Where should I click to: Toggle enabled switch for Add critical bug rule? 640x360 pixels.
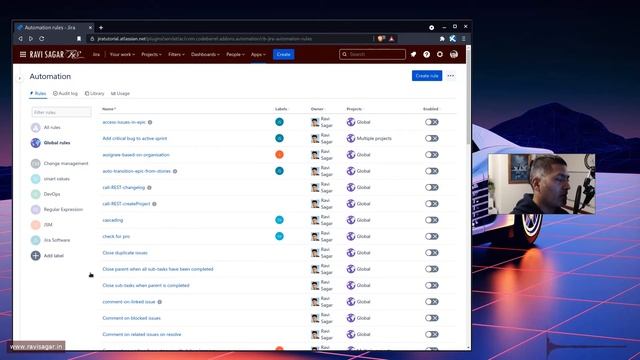[x=431, y=138]
